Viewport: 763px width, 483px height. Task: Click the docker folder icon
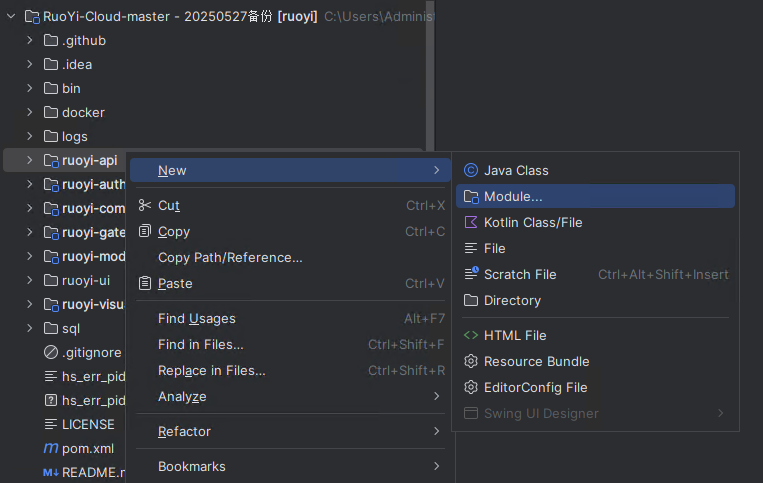51,112
